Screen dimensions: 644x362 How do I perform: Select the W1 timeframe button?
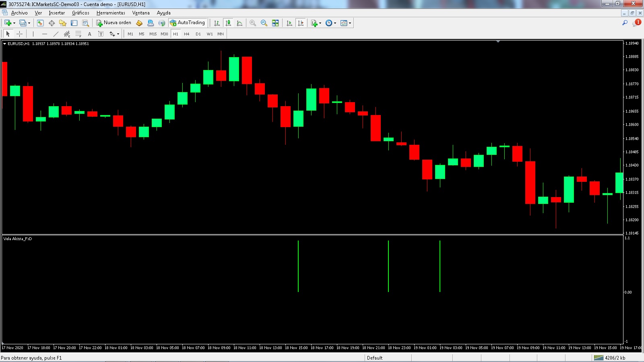(210, 34)
